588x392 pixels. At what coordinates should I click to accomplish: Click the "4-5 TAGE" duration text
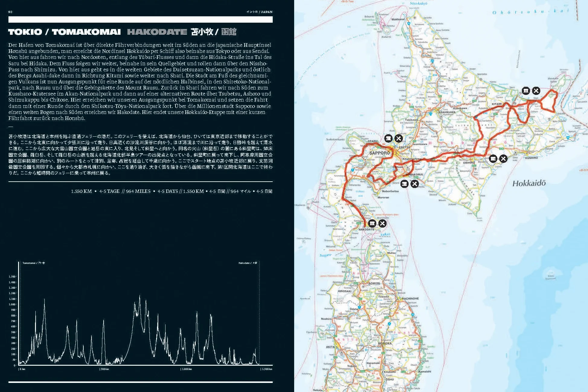point(109,191)
